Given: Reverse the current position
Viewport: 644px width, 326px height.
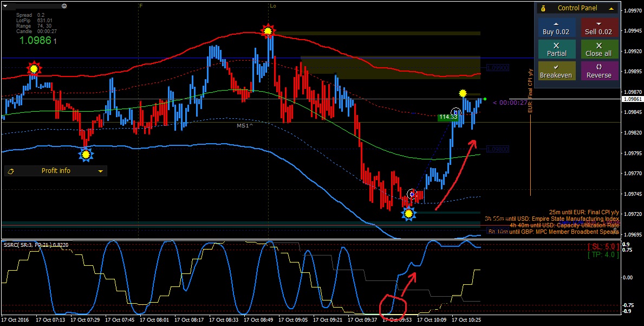Looking at the screenshot, I should coord(599,71).
